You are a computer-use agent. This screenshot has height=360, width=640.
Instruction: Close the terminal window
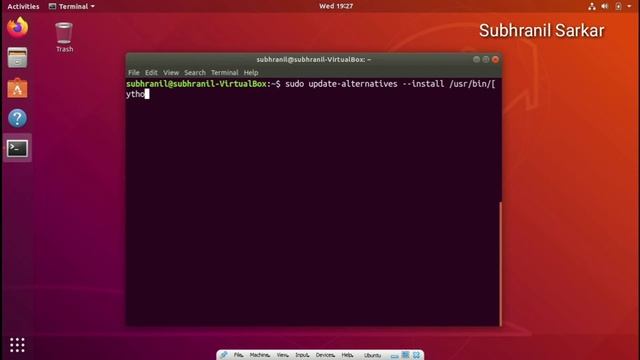coord(495,59)
